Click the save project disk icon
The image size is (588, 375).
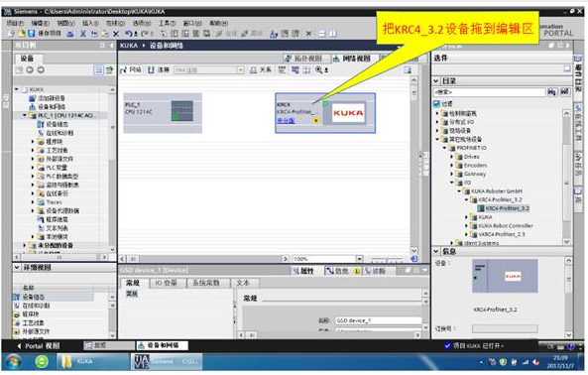[x=32, y=34]
